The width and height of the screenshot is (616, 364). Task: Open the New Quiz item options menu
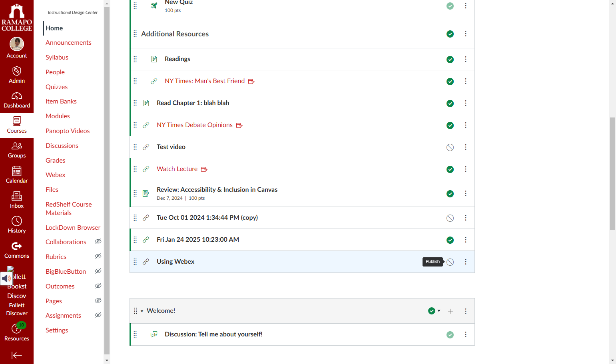click(466, 6)
